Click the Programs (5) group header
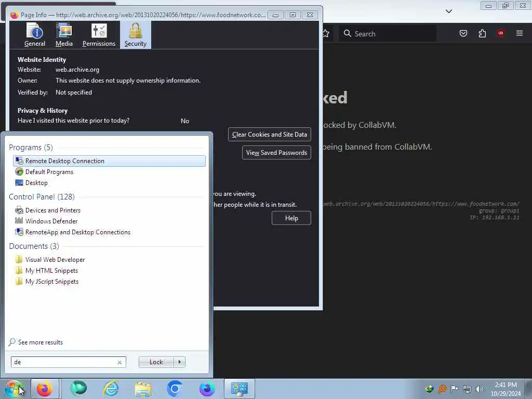This screenshot has height=399, width=532. (x=31, y=147)
